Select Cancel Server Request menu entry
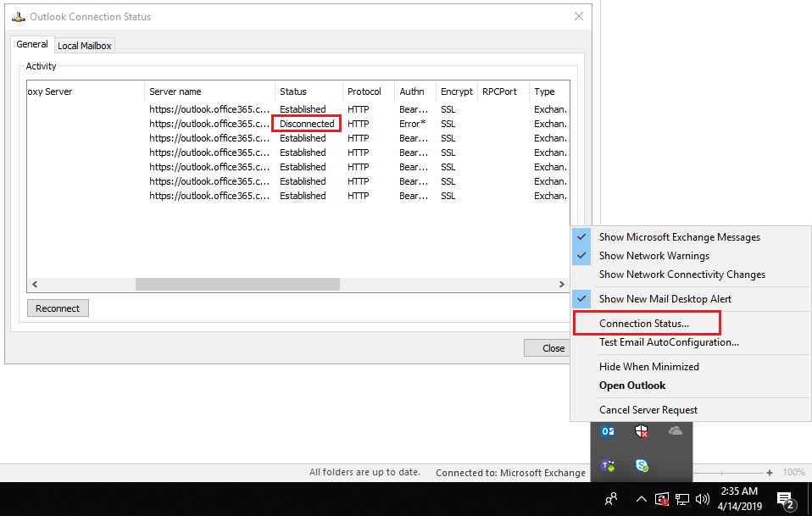This screenshot has height=516, width=812. click(691, 410)
